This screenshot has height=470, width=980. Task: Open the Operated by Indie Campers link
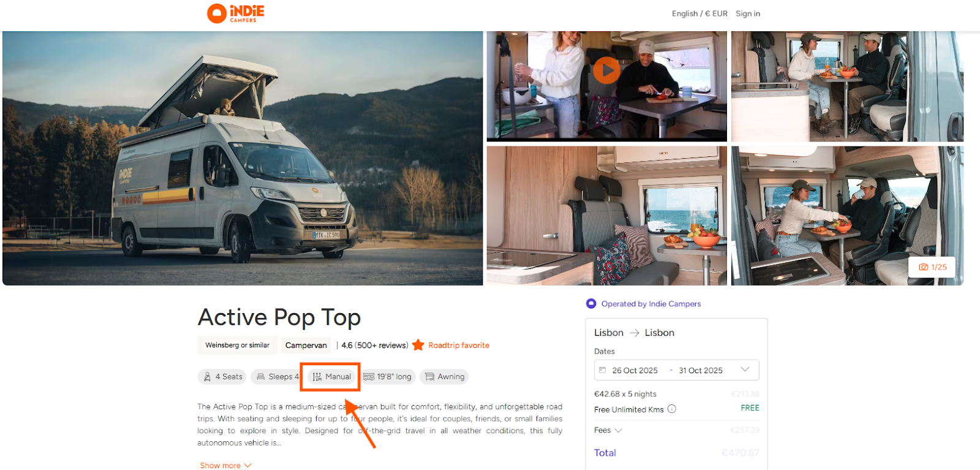(650, 304)
